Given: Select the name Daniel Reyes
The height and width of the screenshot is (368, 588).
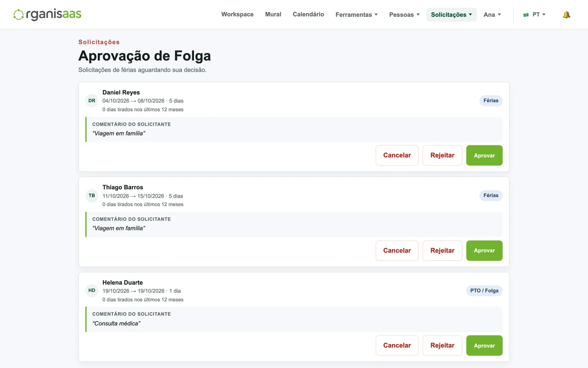Looking at the screenshot, I should click(121, 93).
